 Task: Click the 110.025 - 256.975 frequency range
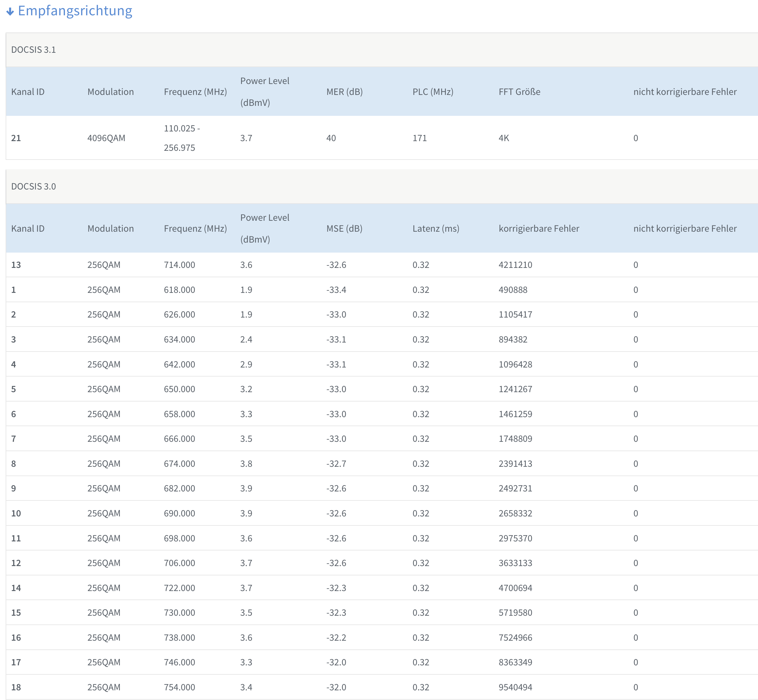181,138
